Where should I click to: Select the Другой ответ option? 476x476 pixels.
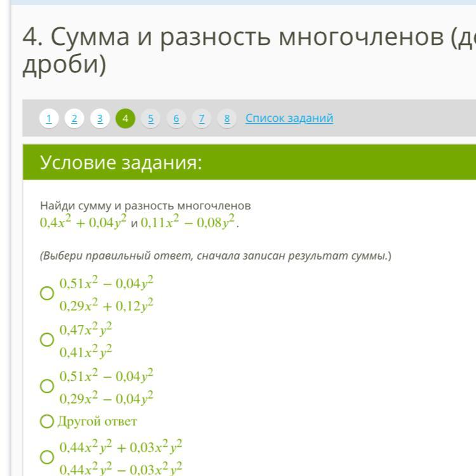[47, 421]
